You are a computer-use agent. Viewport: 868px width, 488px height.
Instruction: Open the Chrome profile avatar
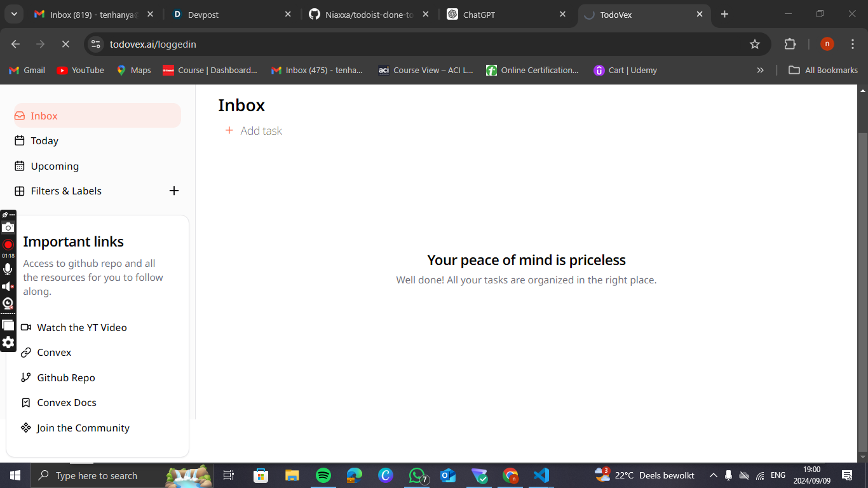[x=827, y=44]
